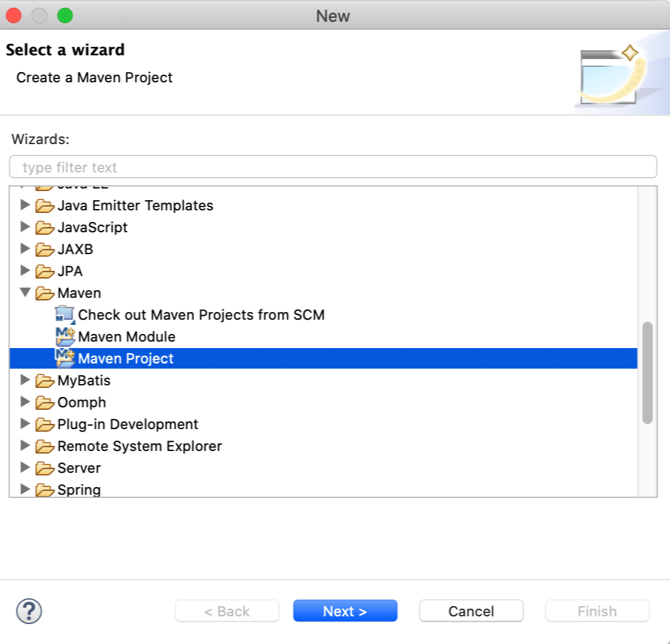Expand the Server category
This screenshot has height=644, width=670.
(x=25, y=467)
